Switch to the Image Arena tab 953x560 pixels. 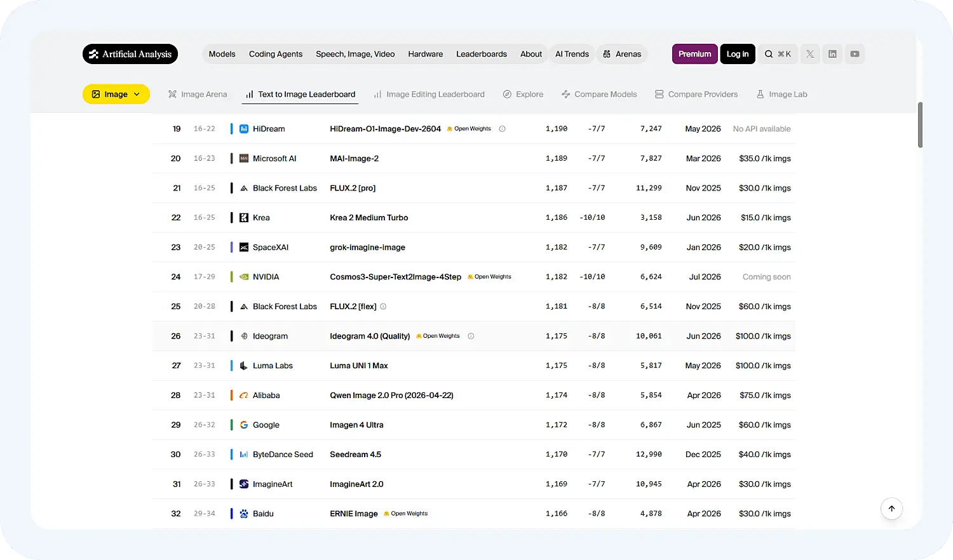[198, 94]
